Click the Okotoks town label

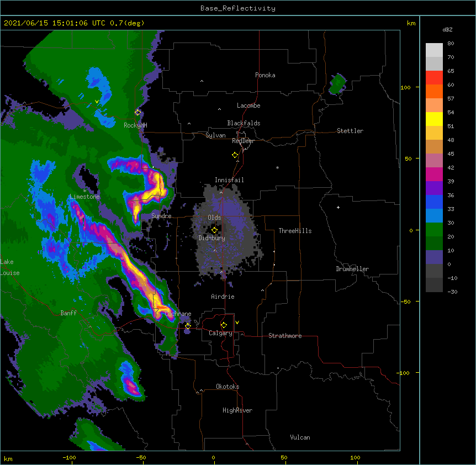(x=228, y=387)
